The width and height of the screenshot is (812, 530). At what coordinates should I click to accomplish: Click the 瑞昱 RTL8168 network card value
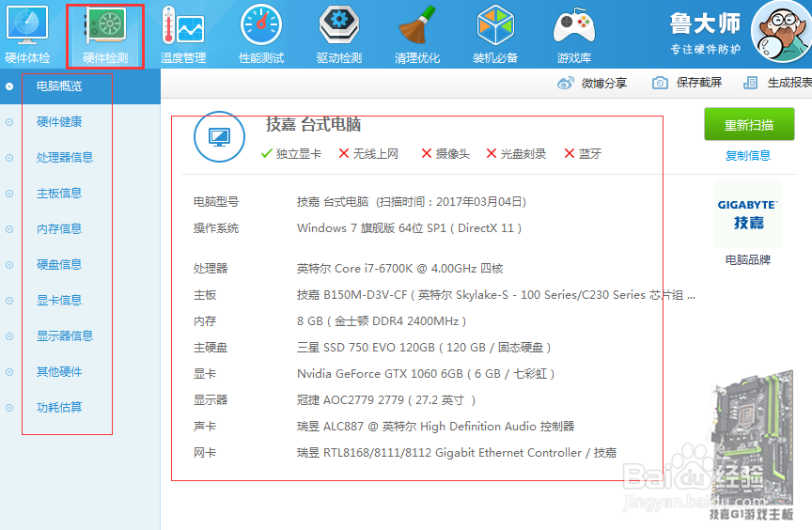tap(457, 453)
